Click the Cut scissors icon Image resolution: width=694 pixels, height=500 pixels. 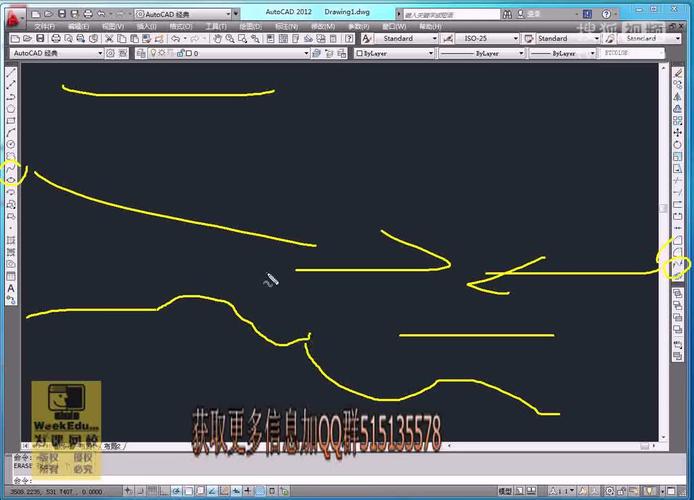click(x=108, y=39)
